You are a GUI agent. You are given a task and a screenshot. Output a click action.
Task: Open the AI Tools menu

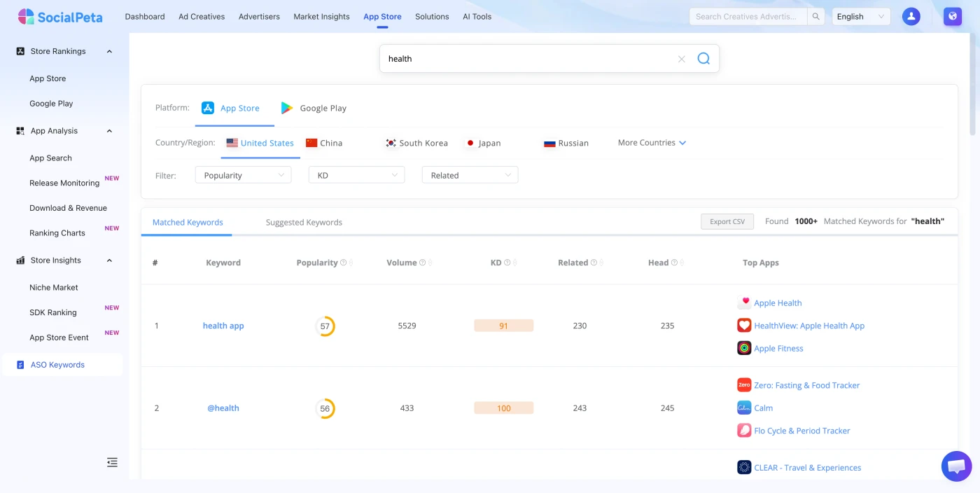point(477,17)
